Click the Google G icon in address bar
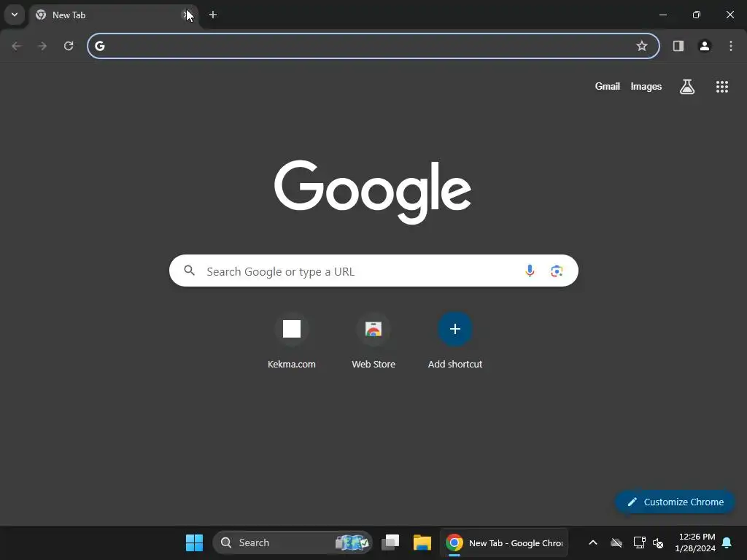 [x=99, y=46]
